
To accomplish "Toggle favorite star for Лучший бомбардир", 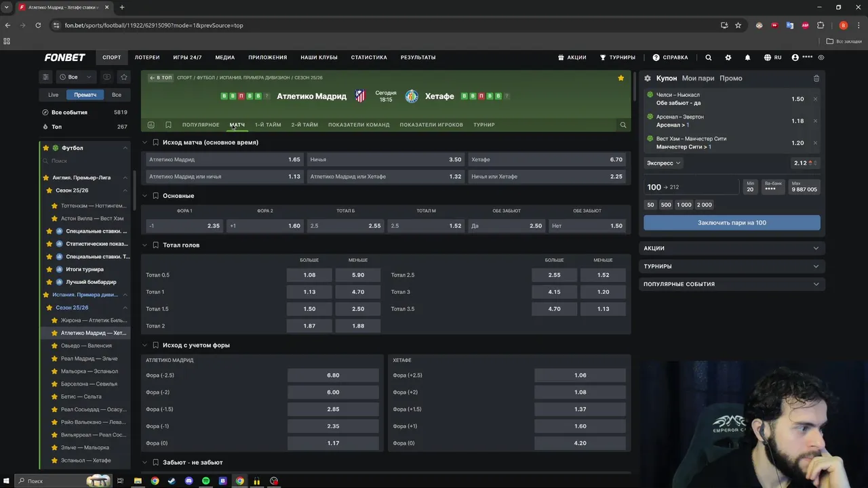I will pos(49,282).
